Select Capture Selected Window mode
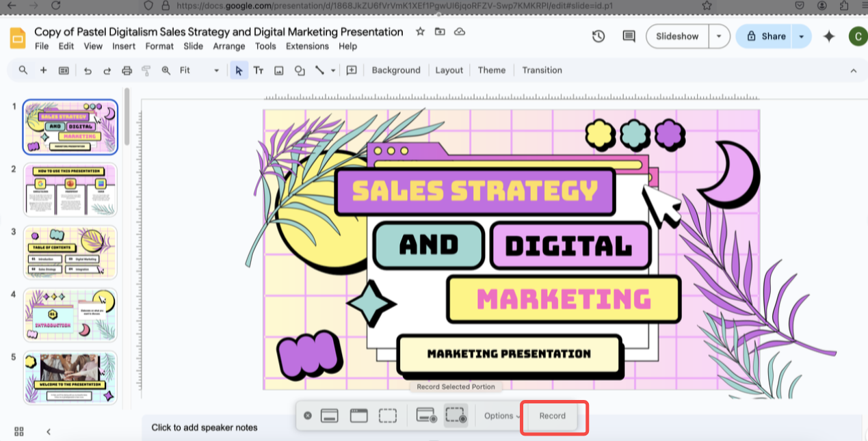Image resolution: width=868 pixels, height=441 pixels. [x=359, y=416]
